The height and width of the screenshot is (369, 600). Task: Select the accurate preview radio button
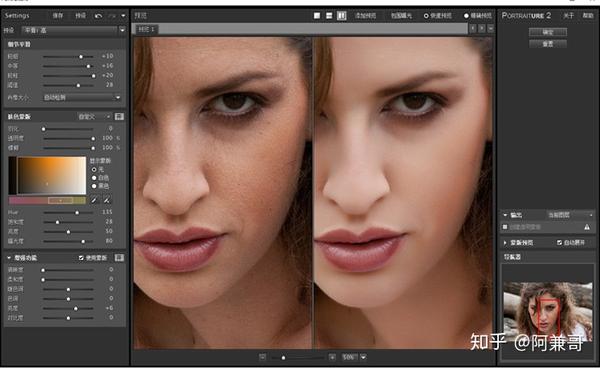[466, 16]
